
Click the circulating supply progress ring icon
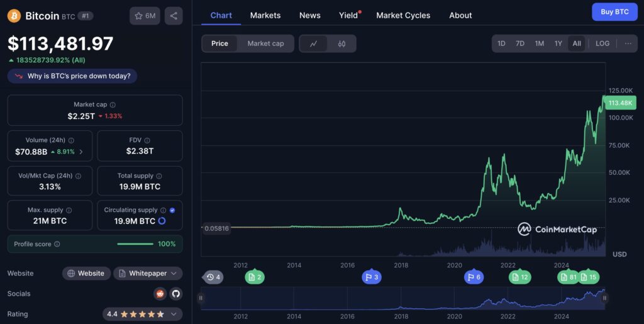tap(162, 221)
